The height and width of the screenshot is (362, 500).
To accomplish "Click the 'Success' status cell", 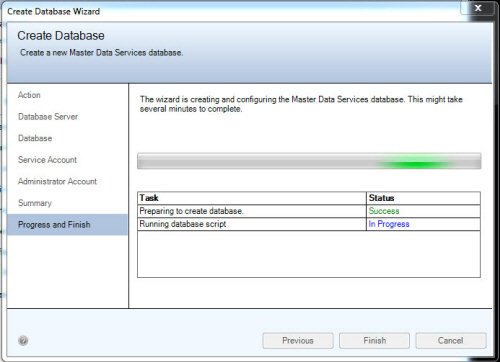I will pyautogui.click(x=423, y=211).
